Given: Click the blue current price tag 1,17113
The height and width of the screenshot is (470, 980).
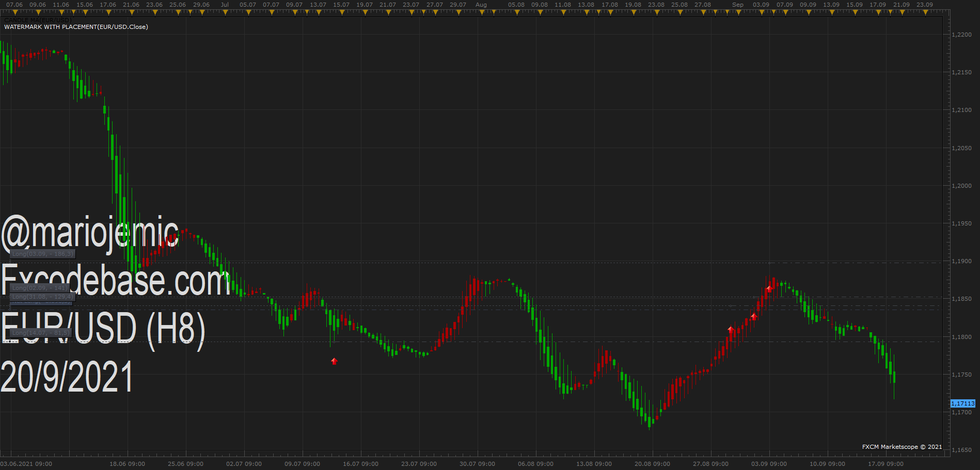Looking at the screenshot, I should click(x=963, y=403).
